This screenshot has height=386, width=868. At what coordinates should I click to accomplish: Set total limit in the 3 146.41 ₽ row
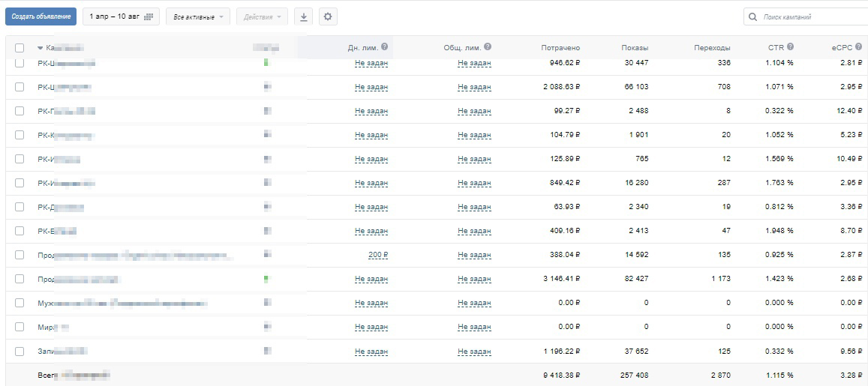[474, 279]
